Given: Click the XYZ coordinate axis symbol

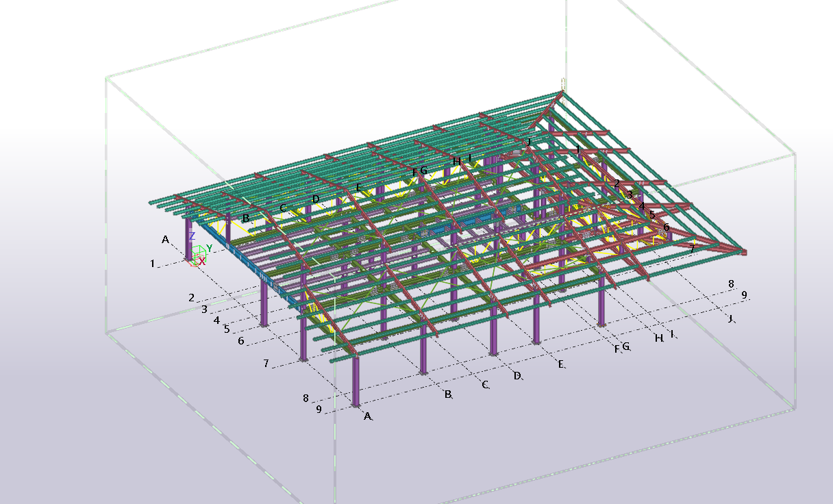Looking at the screenshot, I should pyautogui.click(x=199, y=254).
